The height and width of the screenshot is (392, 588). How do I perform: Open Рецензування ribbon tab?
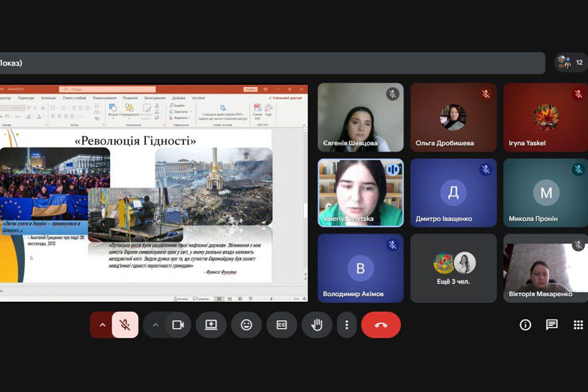click(105, 98)
